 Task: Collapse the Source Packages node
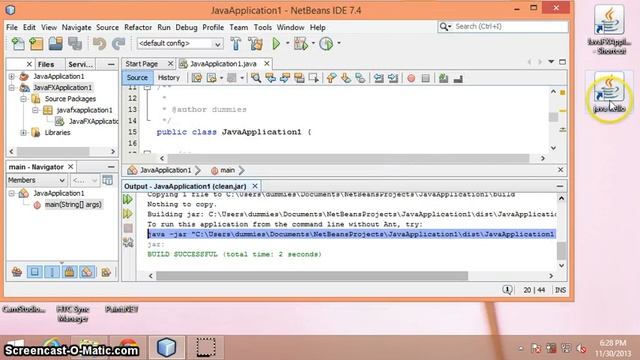23,99
